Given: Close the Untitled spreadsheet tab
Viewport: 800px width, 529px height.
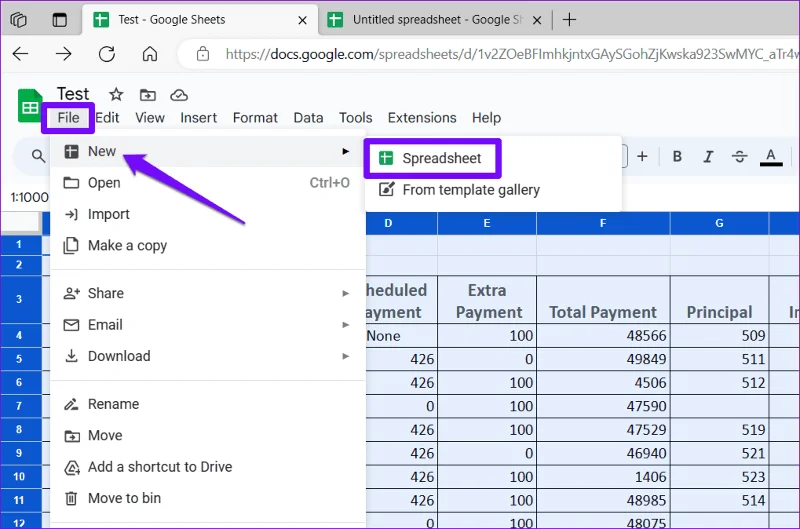Looking at the screenshot, I should (537, 20).
